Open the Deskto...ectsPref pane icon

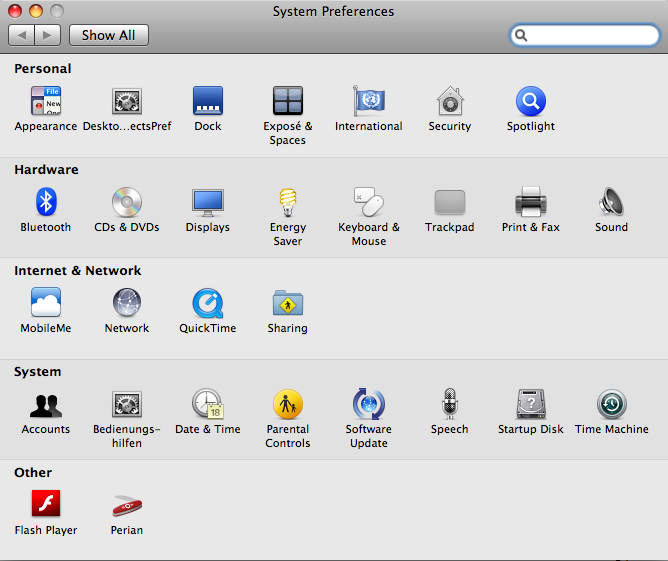point(127,101)
